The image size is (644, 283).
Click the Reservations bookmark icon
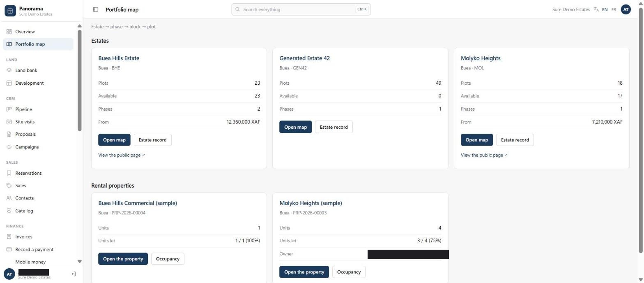[9, 173]
